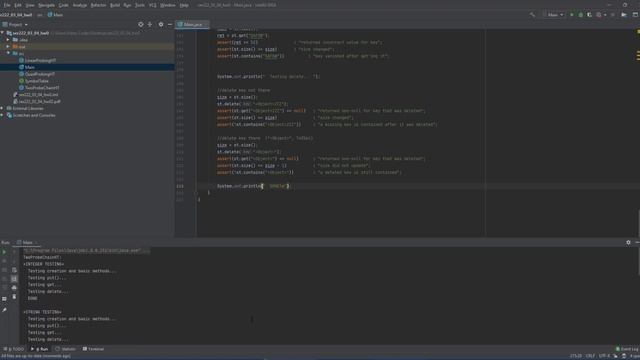Open the Statistic tool window tab
The width and height of the screenshot is (640, 360).
pyautogui.click(x=66, y=349)
